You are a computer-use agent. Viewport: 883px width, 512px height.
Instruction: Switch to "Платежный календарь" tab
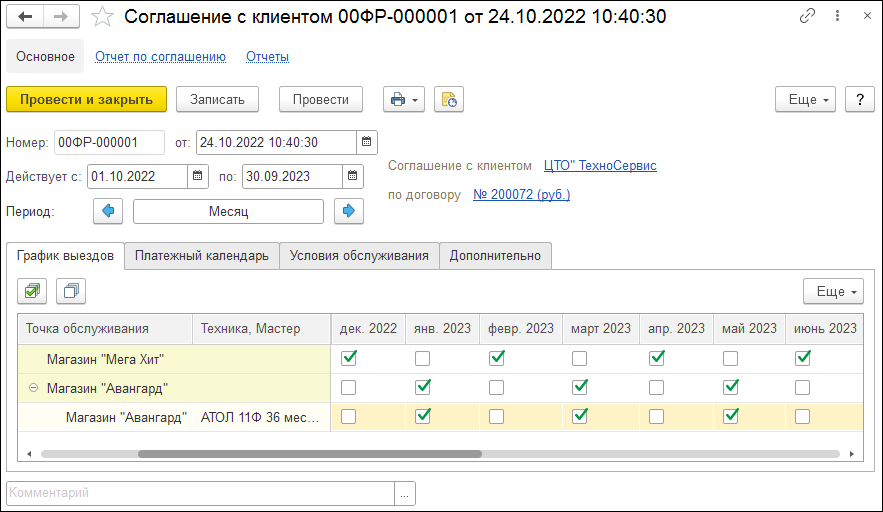(x=201, y=256)
